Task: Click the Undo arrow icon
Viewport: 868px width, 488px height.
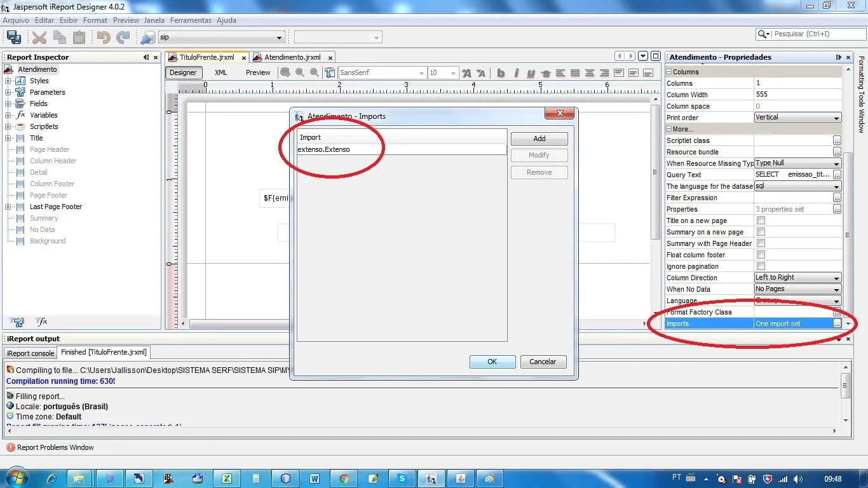Action: [104, 37]
